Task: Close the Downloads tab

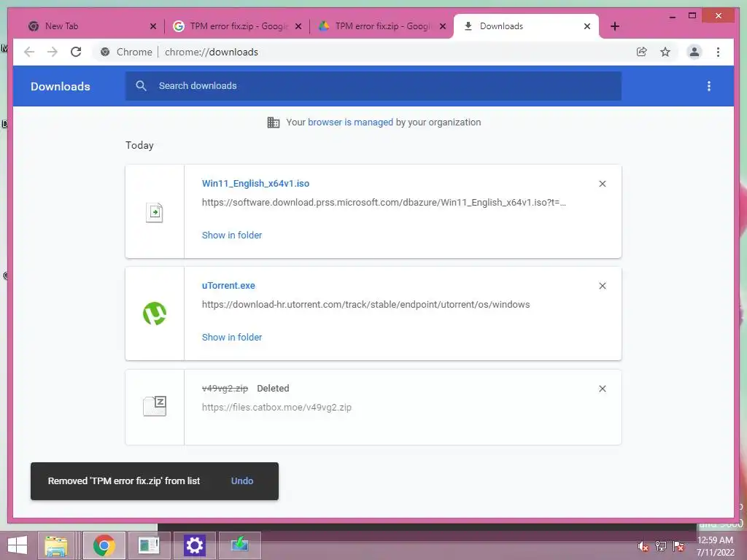Action: pyautogui.click(x=587, y=26)
